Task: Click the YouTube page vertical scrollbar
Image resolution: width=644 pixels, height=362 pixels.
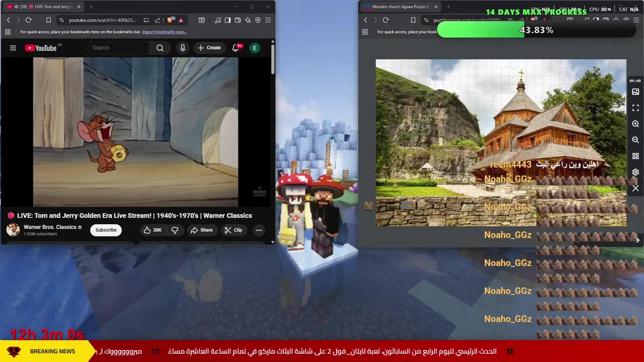Action: pos(273,60)
